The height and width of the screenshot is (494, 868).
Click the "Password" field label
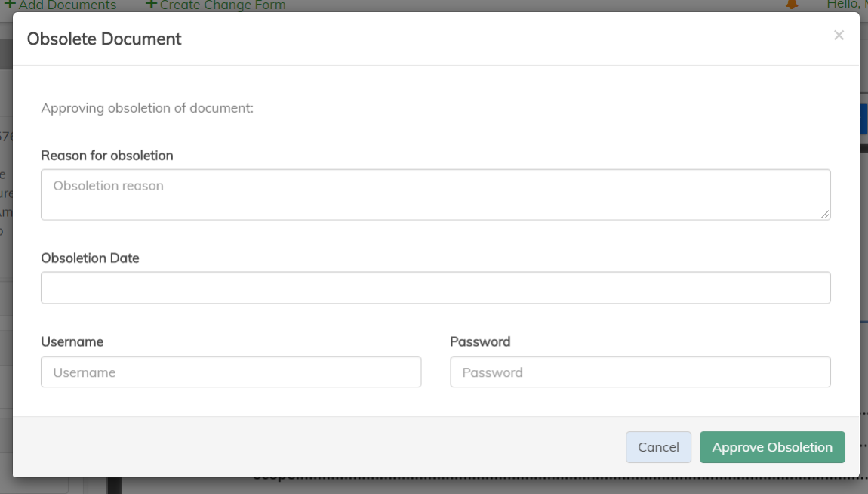coord(480,341)
